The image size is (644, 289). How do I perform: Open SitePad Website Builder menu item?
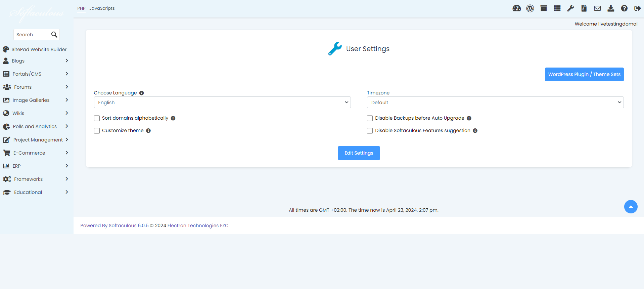[x=39, y=49]
